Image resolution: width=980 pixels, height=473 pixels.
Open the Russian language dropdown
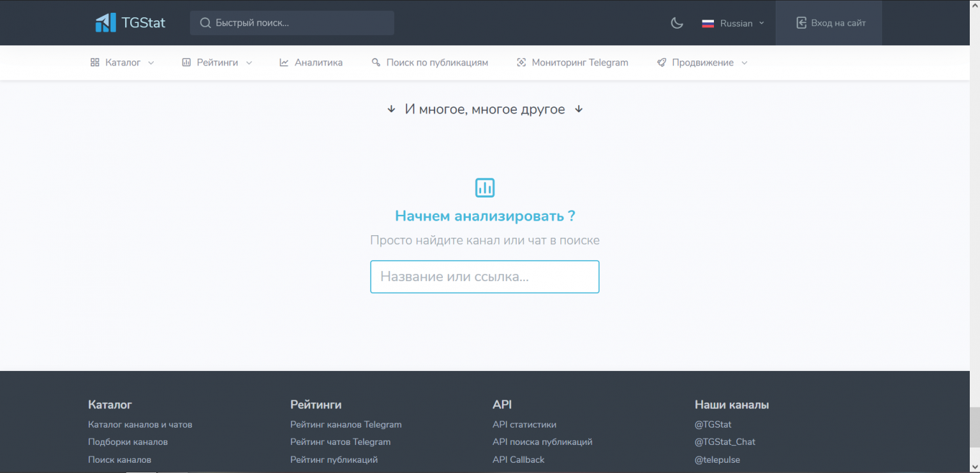(x=733, y=24)
